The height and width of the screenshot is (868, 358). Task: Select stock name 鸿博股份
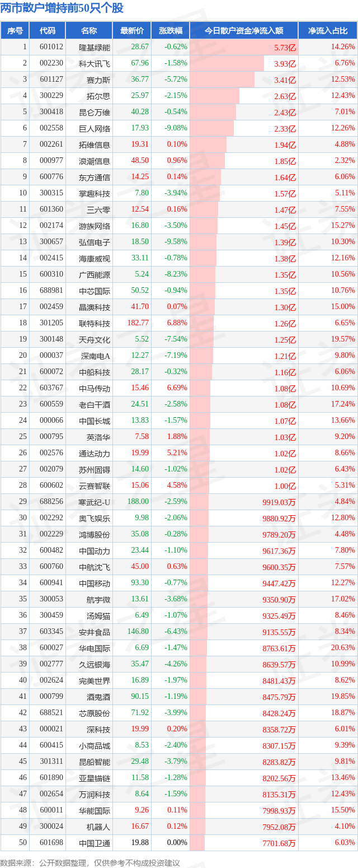coord(95,535)
